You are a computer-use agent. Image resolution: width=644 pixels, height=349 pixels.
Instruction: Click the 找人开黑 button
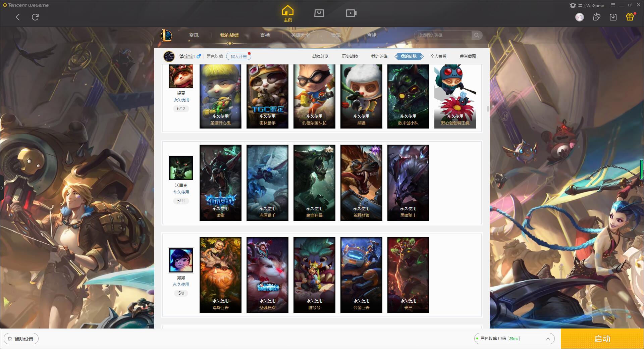pyautogui.click(x=238, y=56)
